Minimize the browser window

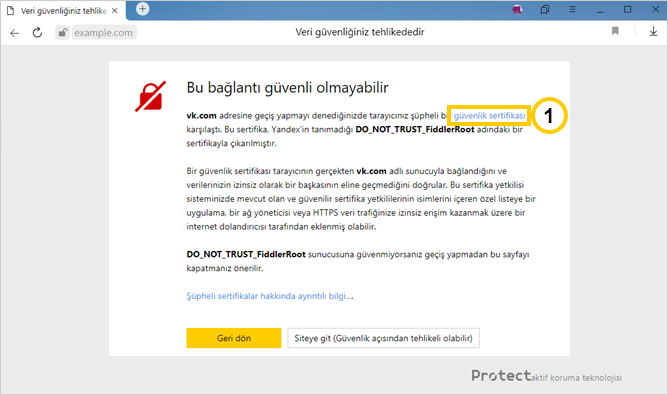pos(600,9)
